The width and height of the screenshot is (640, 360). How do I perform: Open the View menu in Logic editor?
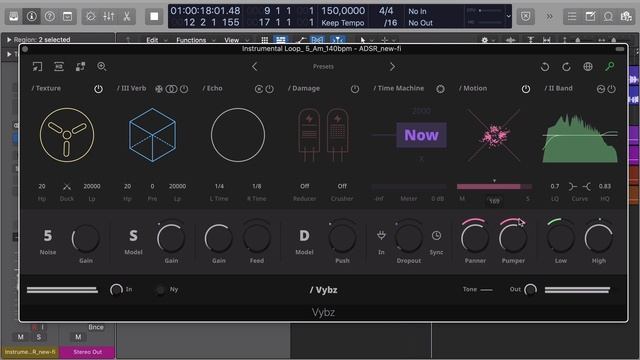click(x=231, y=40)
